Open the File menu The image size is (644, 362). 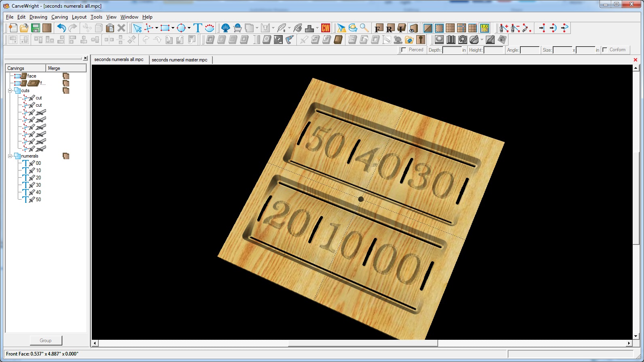click(x=10, y=17)
